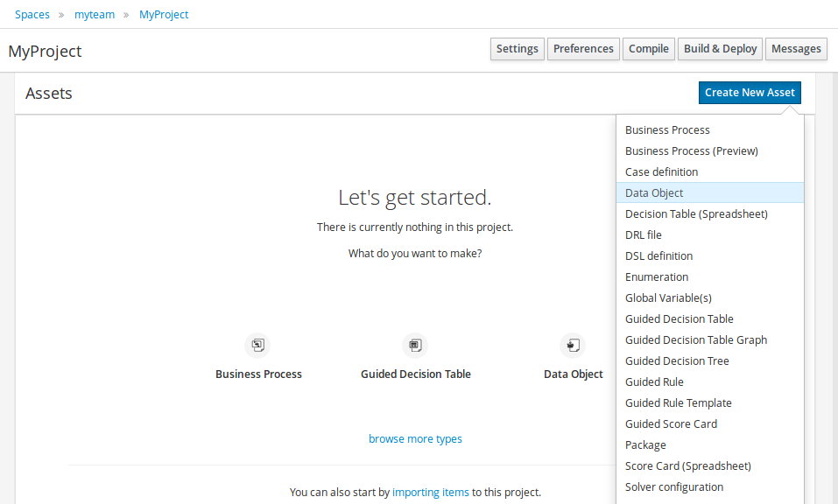Open the Messages panel
Screen dimensions: 838x504
796,49
